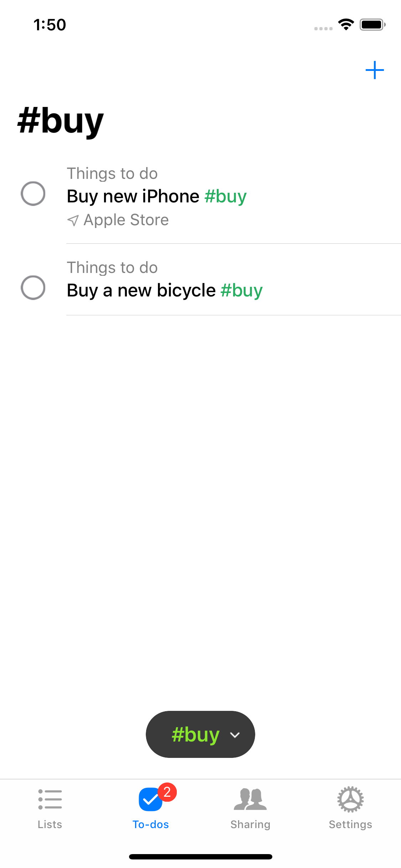
Task: Open the Buy new iPhone to-do
Action: (x=133, y=197)
